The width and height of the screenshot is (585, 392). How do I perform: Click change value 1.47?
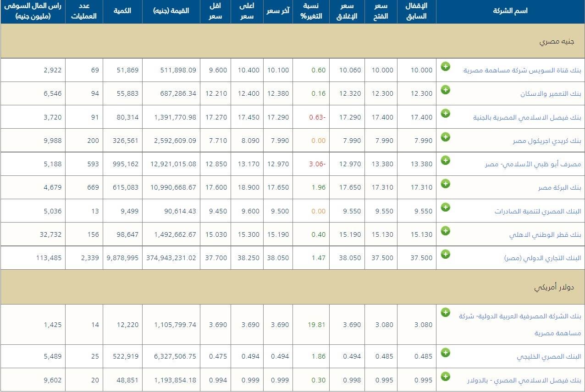319,258
